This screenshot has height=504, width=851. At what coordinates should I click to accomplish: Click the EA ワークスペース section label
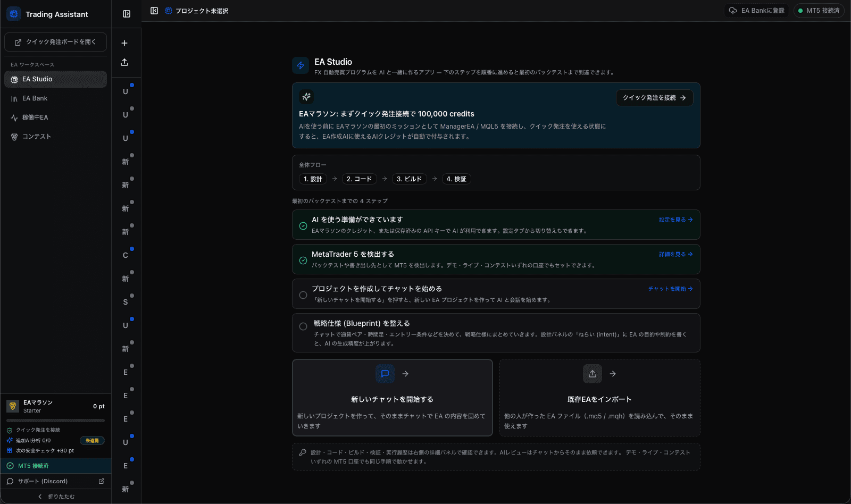pyautogui.click(x=32, y=64)
